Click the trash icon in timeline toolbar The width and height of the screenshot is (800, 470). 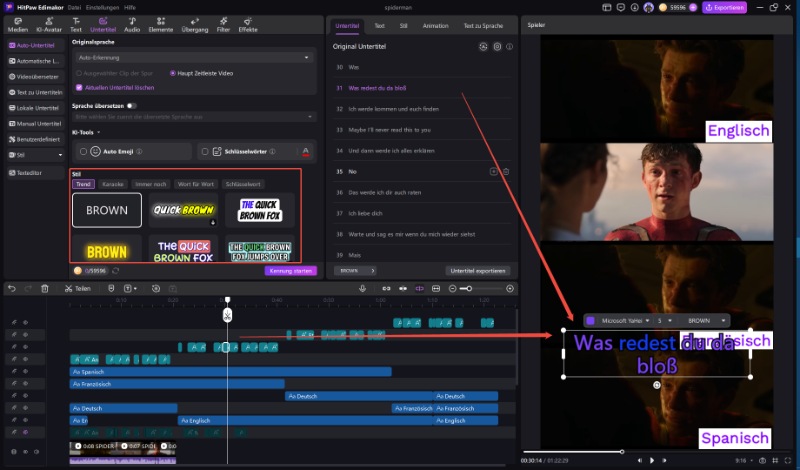(x=45, y=288)
